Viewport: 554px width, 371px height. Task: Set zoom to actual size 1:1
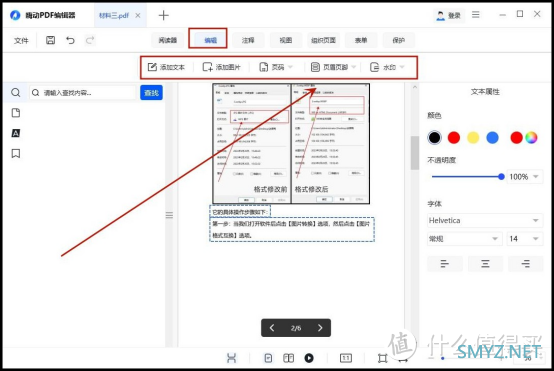tap(346, 358)
